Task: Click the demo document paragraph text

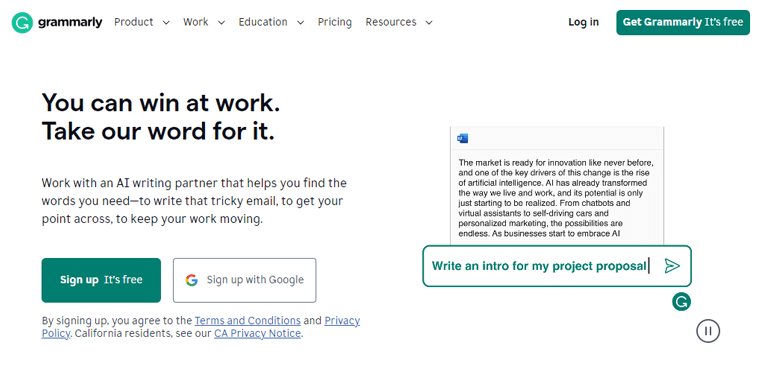Action: [556, 198]
